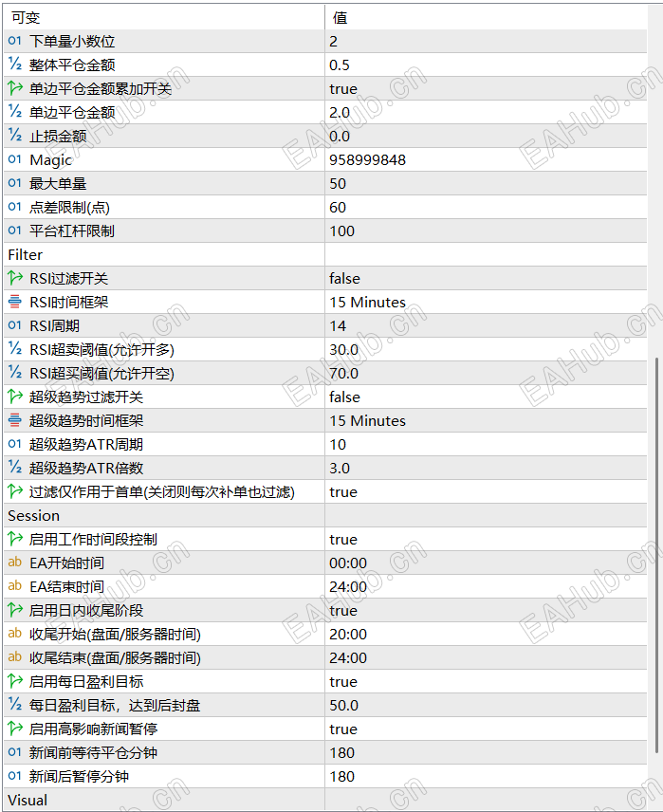
Task: Click the integer icon beside Magic
Action: pyautogui.click(x=14, y=159)
